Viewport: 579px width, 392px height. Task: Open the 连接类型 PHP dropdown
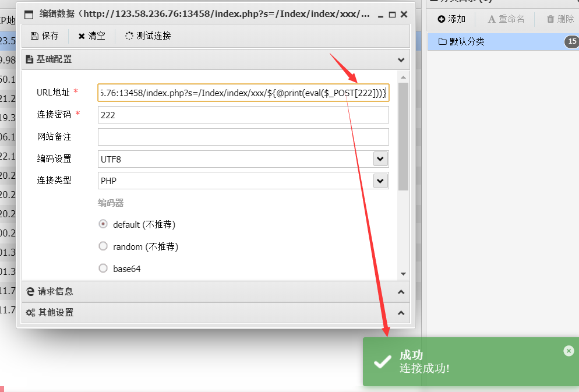point(380,181)
